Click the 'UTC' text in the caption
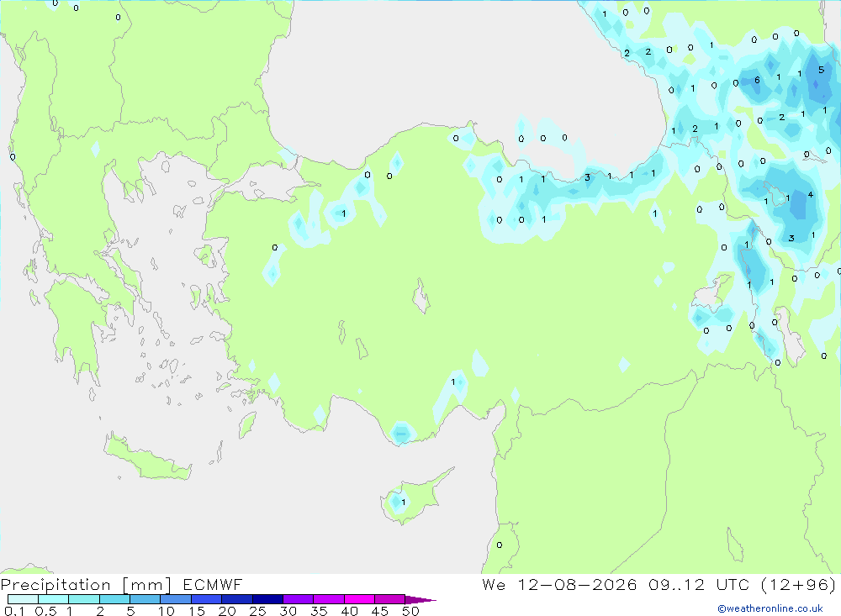The height and width of the screenshot is (616, 841). (733, 584)
